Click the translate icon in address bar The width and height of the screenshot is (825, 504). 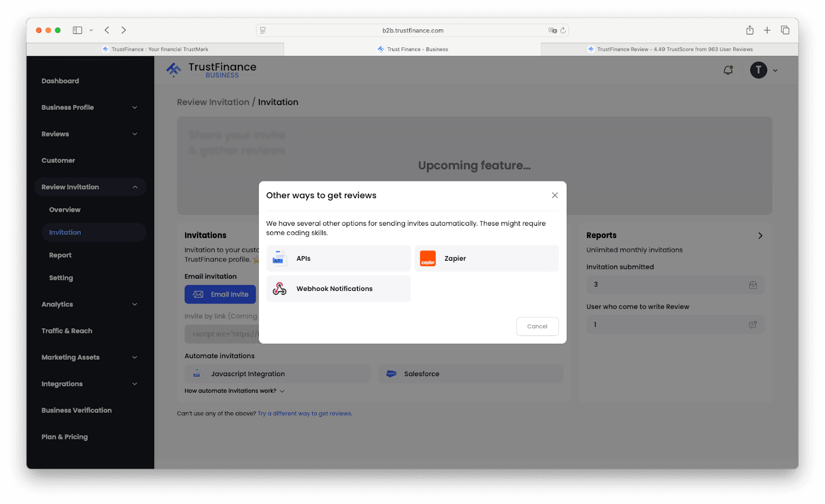pos(552,30)
